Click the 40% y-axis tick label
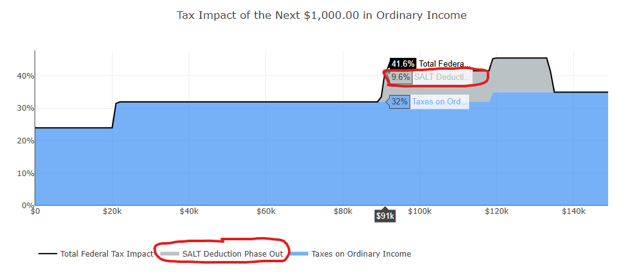 pyautogui.click(x=25, y=76)
